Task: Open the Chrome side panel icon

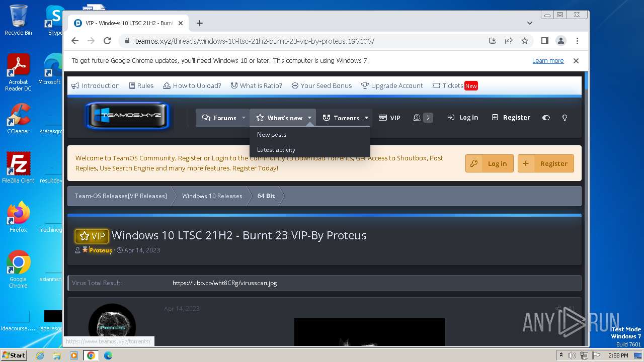Action: [x=544, y=41]
